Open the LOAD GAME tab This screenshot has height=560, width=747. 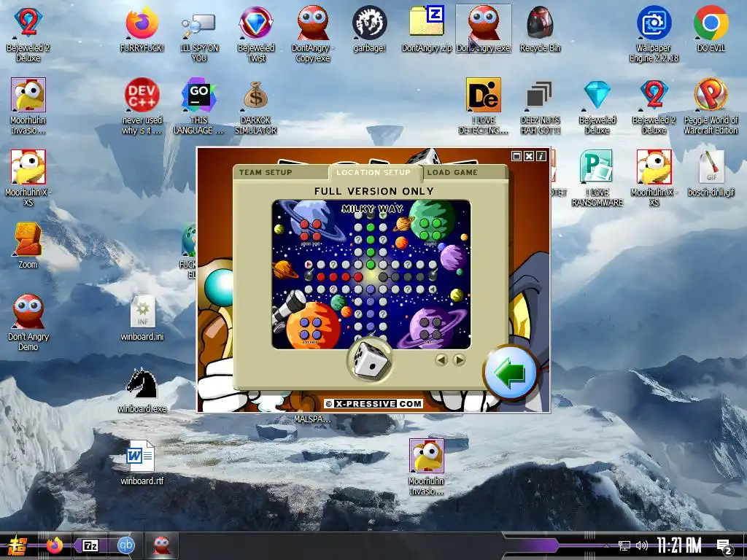452,172
